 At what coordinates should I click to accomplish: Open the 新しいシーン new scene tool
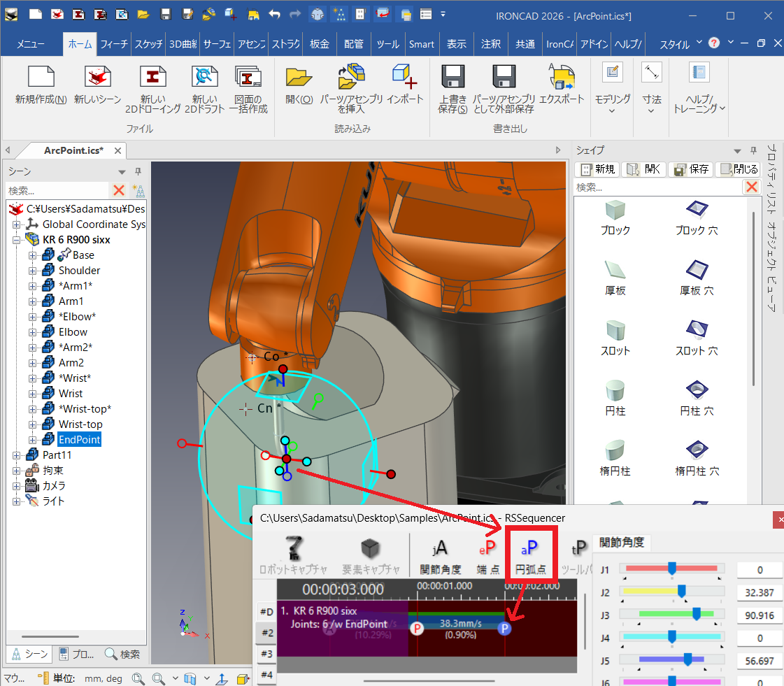pos(97,77)
